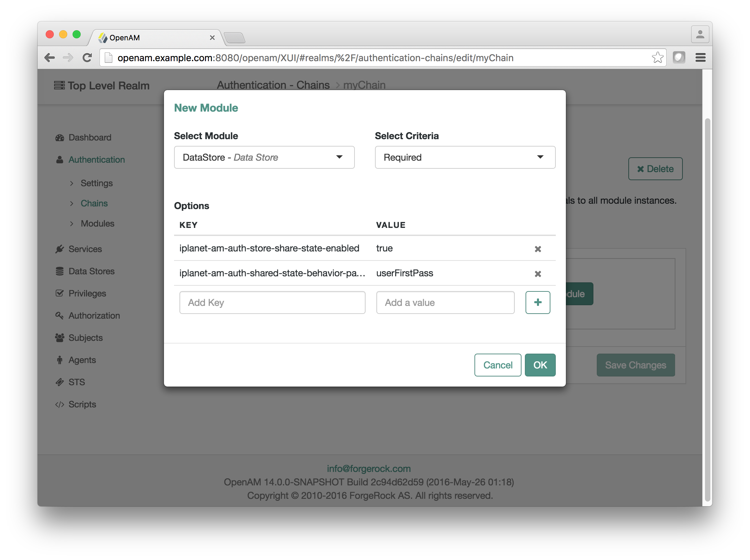750x560 pixels.
Task: Close the OpenAM browser tab
Action: pyautogui.click(x=212, y=38)
